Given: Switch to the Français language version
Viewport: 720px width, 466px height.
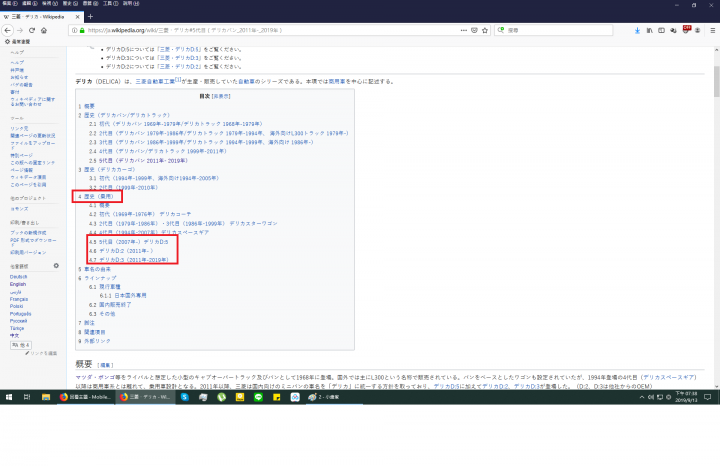Looking at the screenshot, I should tap(19, 299).
